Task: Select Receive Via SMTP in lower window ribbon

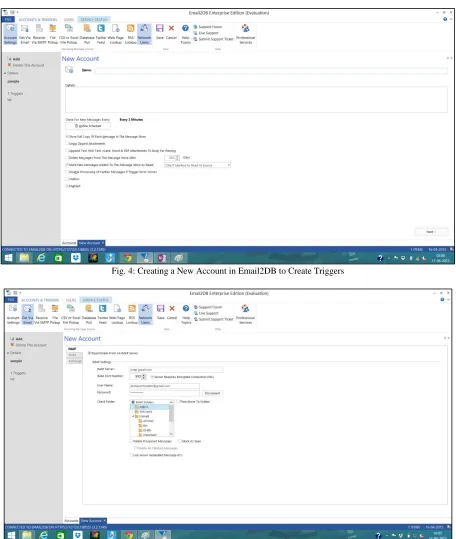Action: click(42, 314)
